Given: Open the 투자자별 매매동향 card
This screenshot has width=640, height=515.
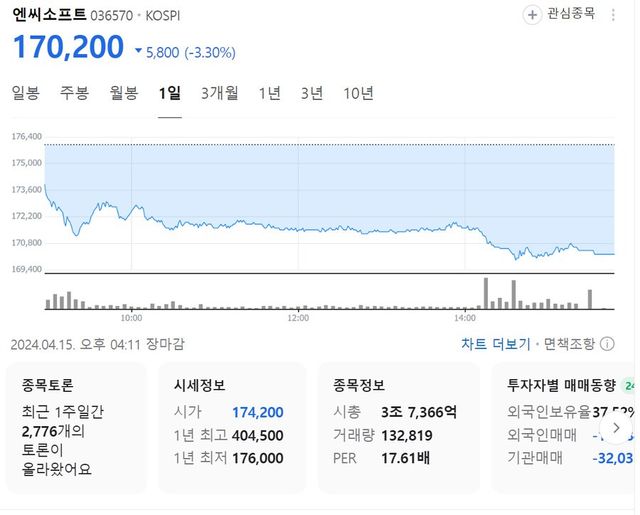Looking at the screenshot, I should 570,429.
